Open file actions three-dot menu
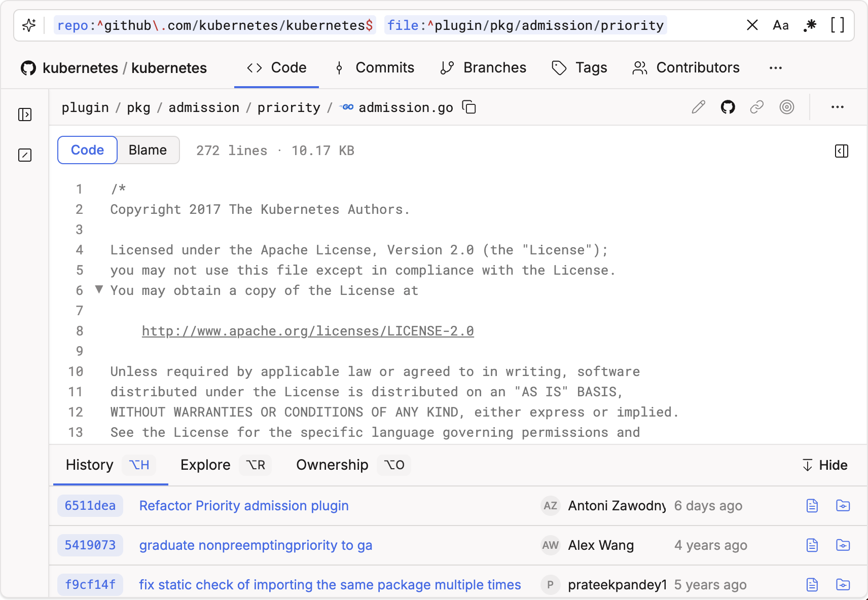Viewport: 868px width, 600px height. tap(837, 107)
